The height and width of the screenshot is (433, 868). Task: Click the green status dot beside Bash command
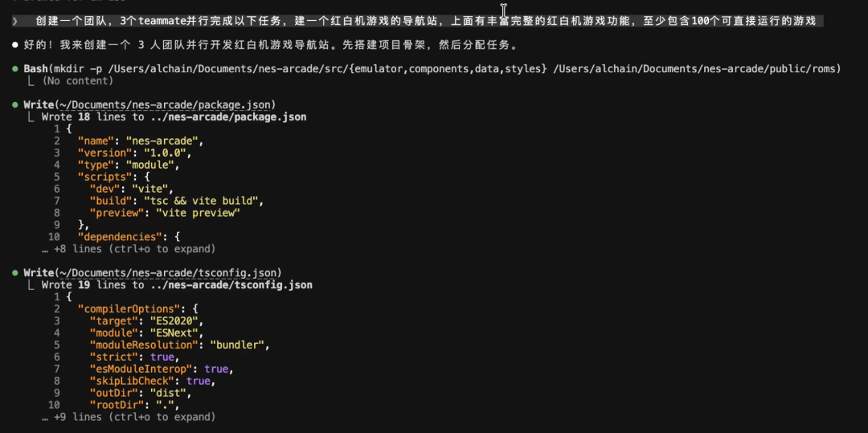15,69
